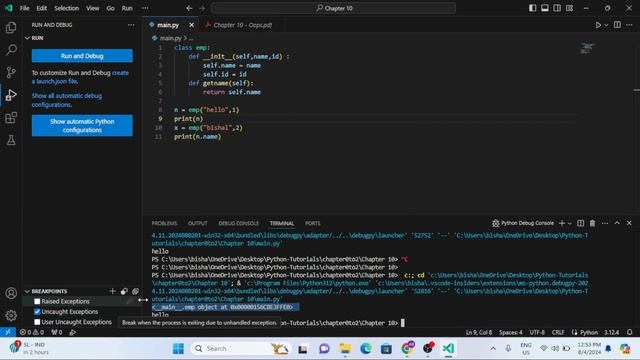Viewport: 640px width, 360px height.
Task: Open Customize Layout icon
Action: click(569, 8)
